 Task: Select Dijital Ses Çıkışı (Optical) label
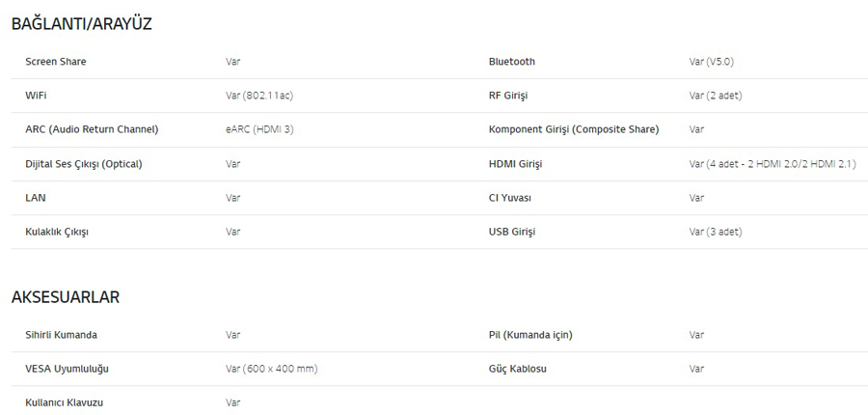(x=84, y=164)
